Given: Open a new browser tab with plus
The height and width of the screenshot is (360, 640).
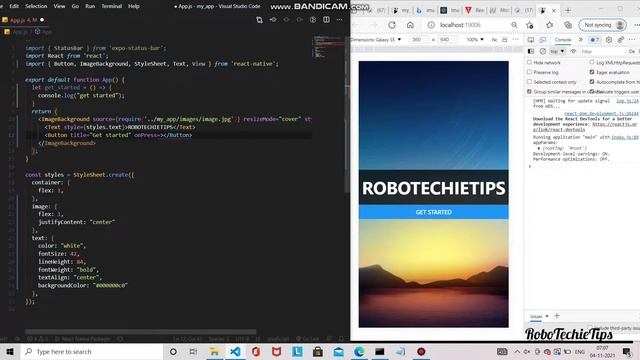Looking at the screenshot, I should pos(568,10).
